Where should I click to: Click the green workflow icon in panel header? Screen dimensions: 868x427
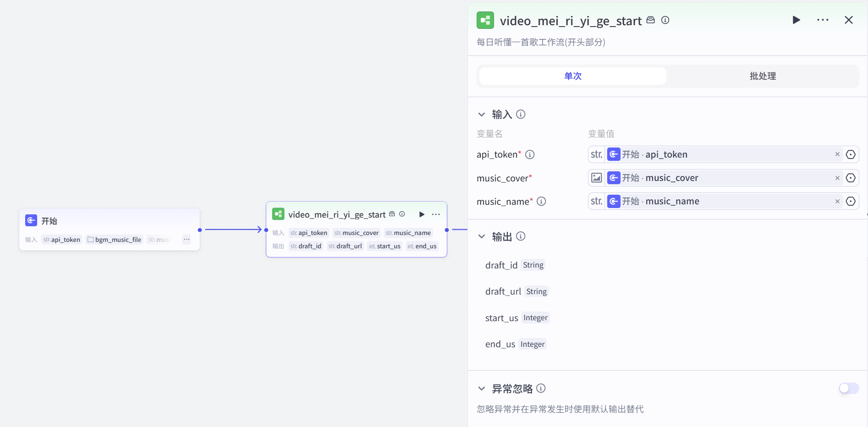pyautogui.click(x=485, y=20)
